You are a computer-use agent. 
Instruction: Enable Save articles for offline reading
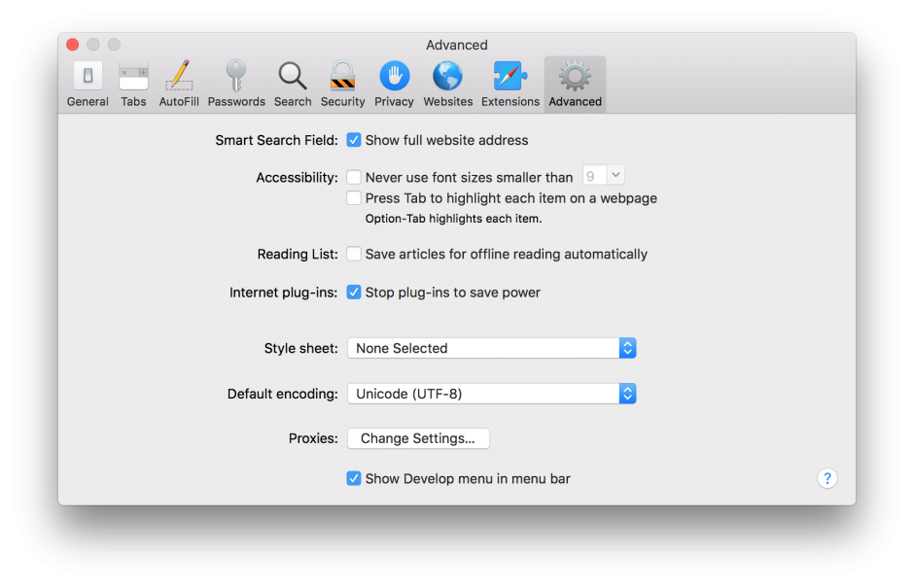click(354, 254)
